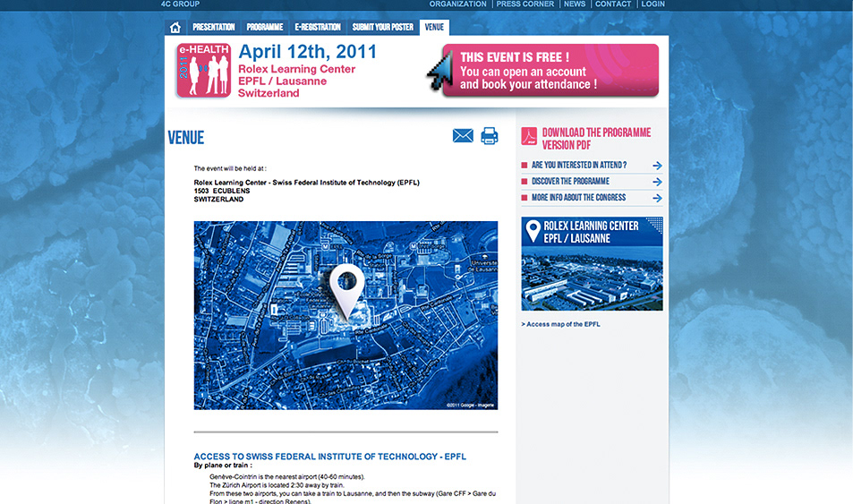Open the Presentation tab
This screenshot has width=853, height=504.
(213, 27)
